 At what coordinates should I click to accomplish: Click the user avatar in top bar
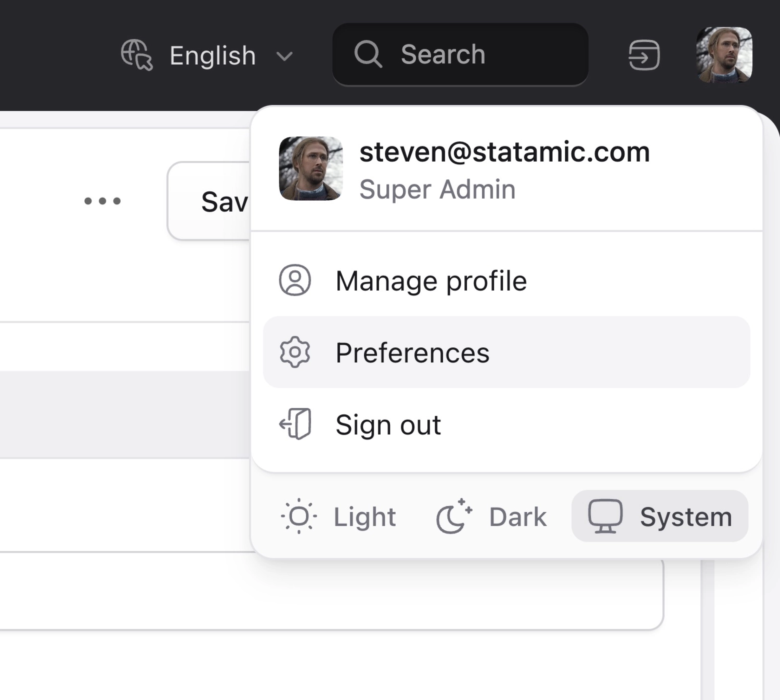tap(724, 55)
